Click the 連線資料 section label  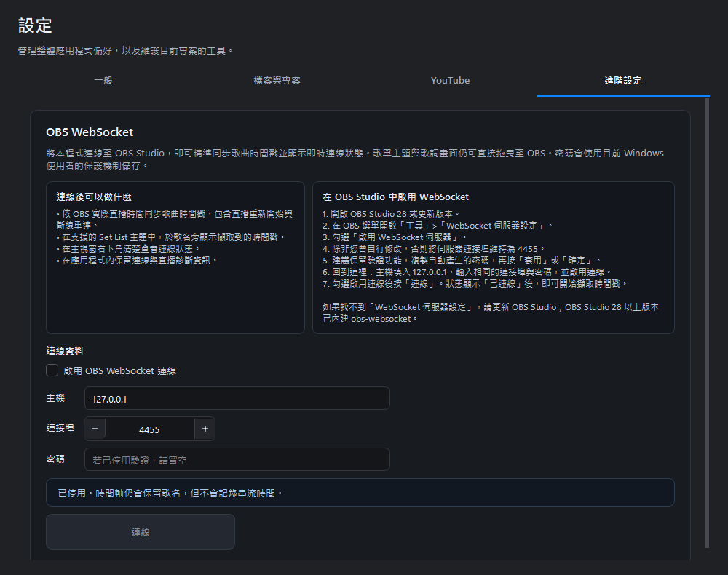coord(65,352)
